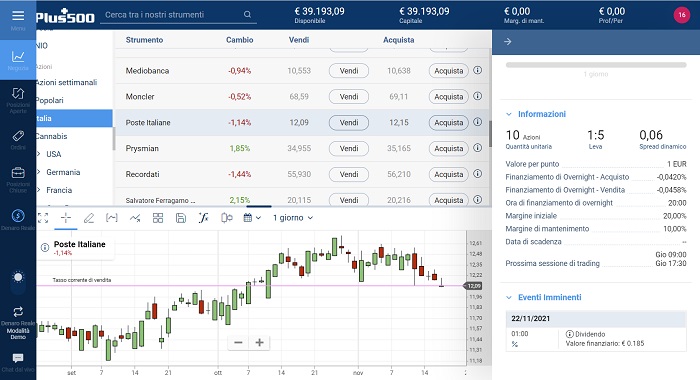The height and width of the screenshot is (380, 700).
Task: Click Acquista for Poste Italiane
Action: (x=449, y=122)
